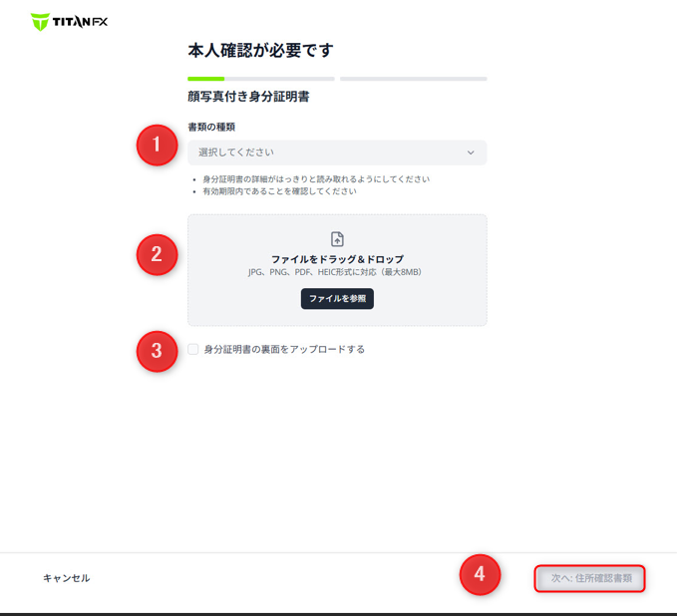Screen dimensions: 677x616
Task: Click the ファイルをドラッグ＆ドロップ text
Action: (x=337, y=259)
